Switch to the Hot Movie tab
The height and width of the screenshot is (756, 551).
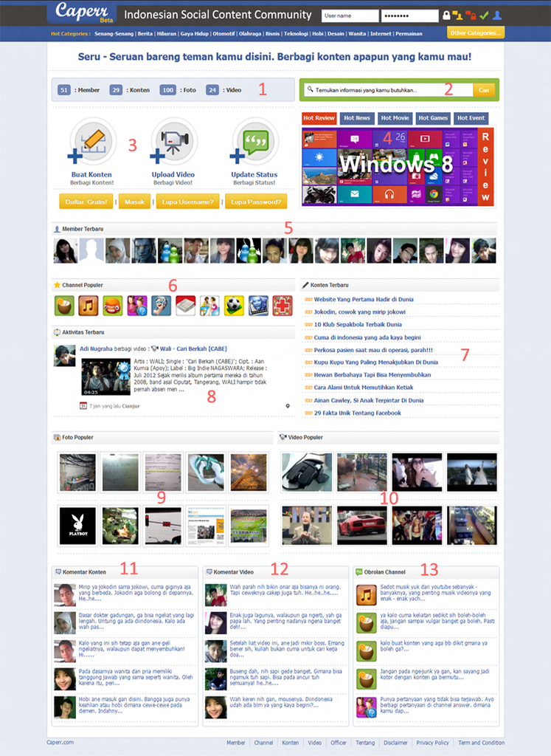click(395, 117)
